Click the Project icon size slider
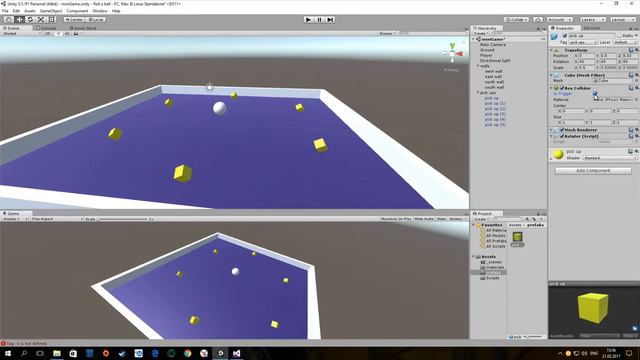 tap(533, 337)
